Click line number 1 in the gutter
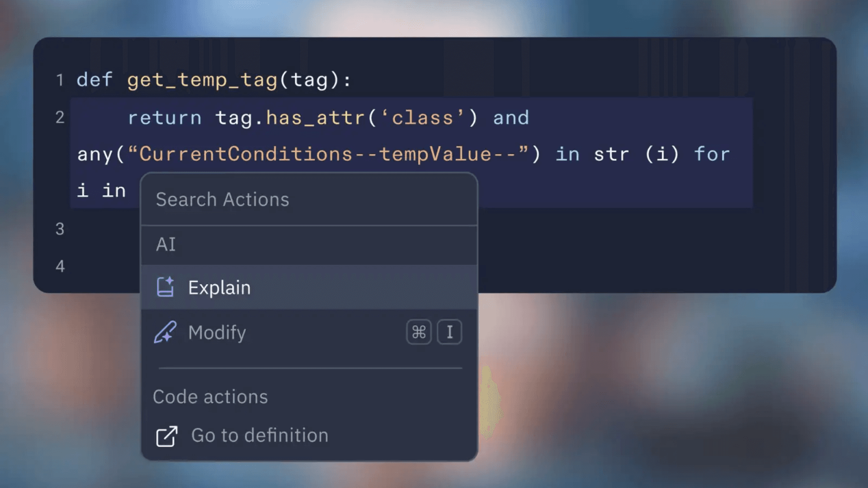The height and width of the screenshot is (488, 868). point(60,80)
